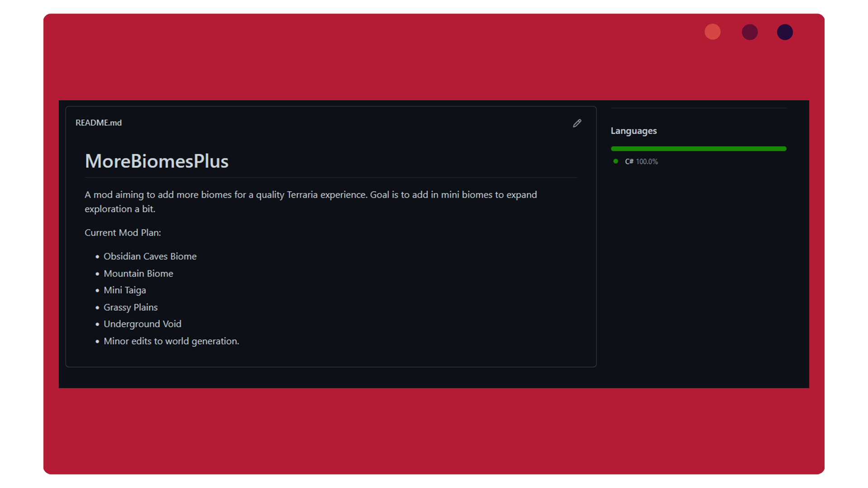Viewport: 868px width, 488px height.
Task: Click the green C# language dot
Action: (615, 161)
